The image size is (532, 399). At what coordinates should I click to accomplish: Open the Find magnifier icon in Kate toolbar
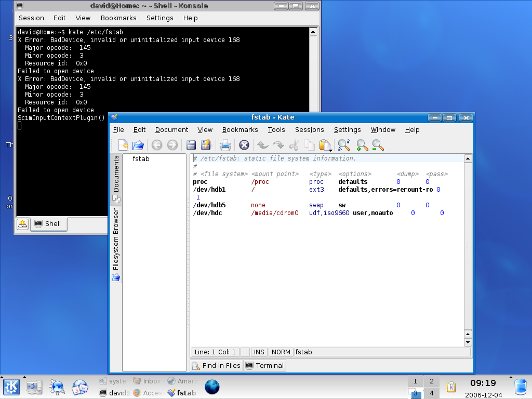[344, 145]
